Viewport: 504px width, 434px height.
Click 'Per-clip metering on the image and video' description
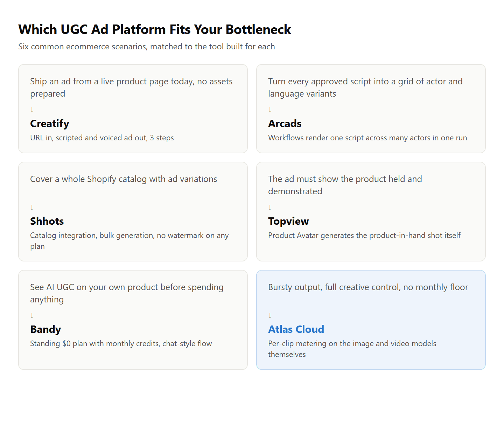click(352, 349)
